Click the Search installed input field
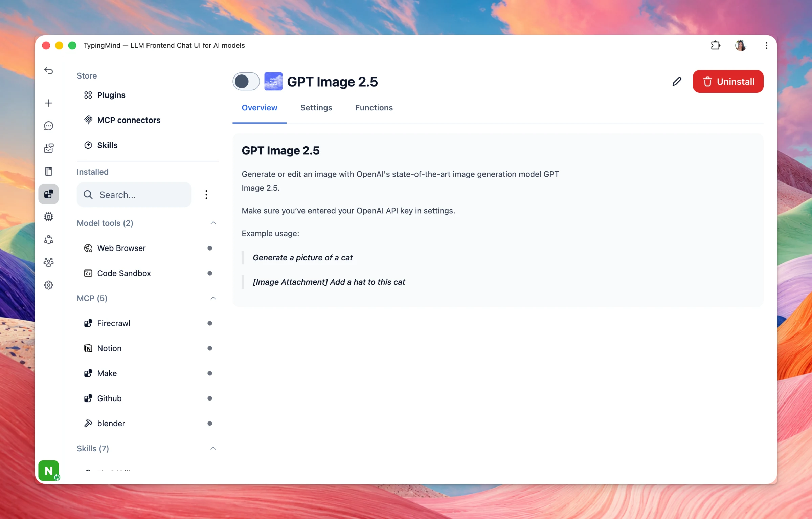Screen dimensions: 812x519 [134, 195]
